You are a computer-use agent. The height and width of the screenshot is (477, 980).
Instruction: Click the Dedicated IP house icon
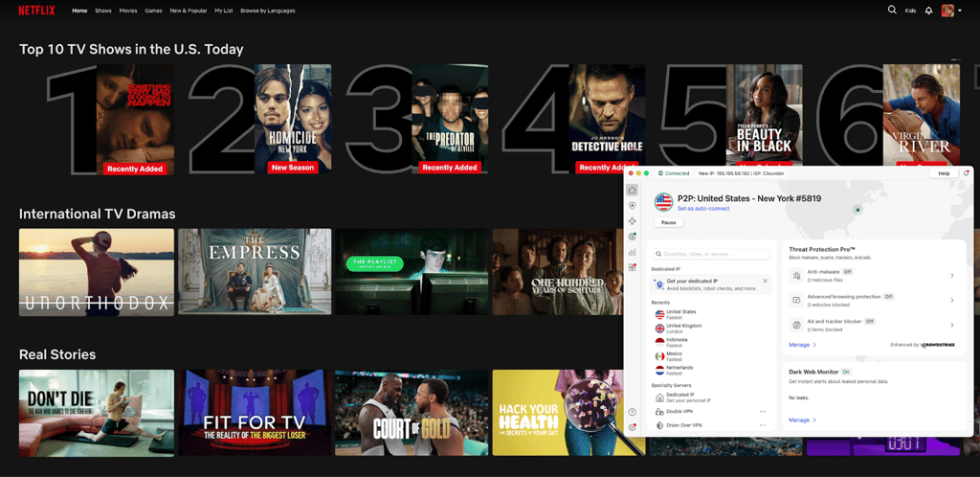[x=659, y=397]
